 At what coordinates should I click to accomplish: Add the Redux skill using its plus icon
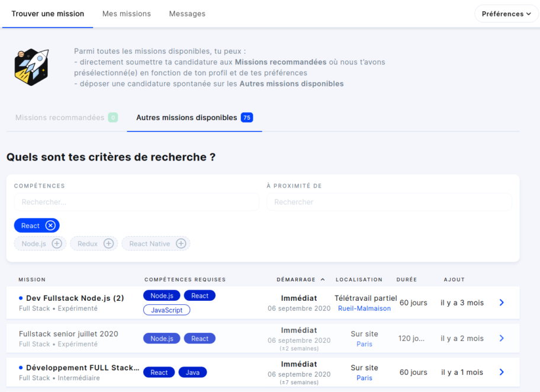[108, 243]
